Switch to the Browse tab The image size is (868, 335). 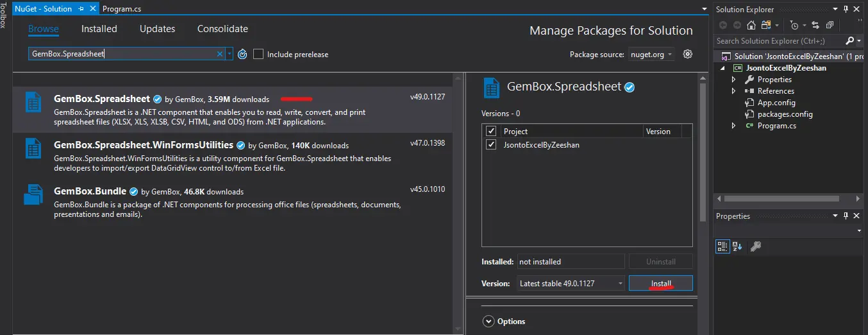click(44, 29)
